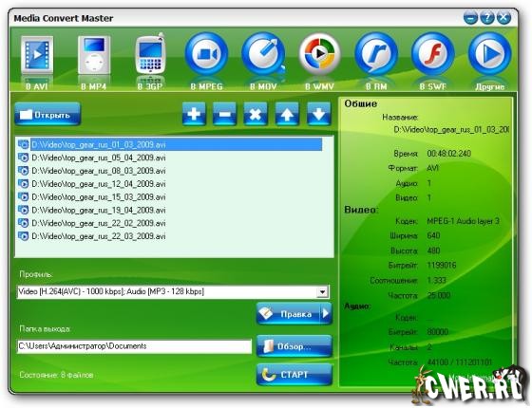
Task: Select top_gear_rus_08_03_2009.avi in the list
Action: 99,171
